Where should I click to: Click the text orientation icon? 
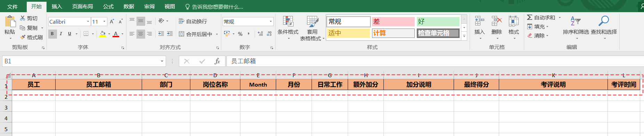pos(161,21)
